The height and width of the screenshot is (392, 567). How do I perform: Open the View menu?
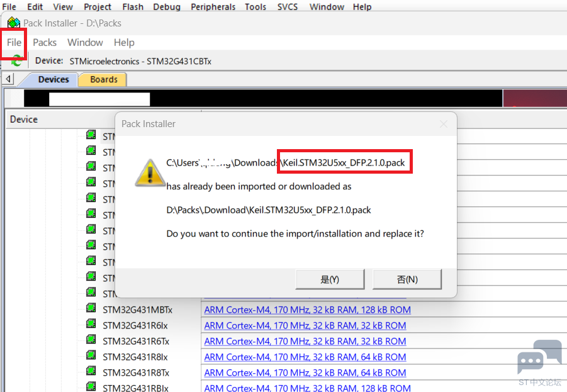point(63,6)
